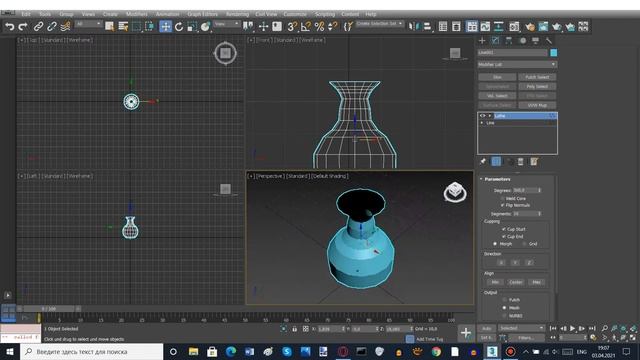Screen dimensions: 640x360
Task: Select the Morph capping radio button
Action: (495, 244)
